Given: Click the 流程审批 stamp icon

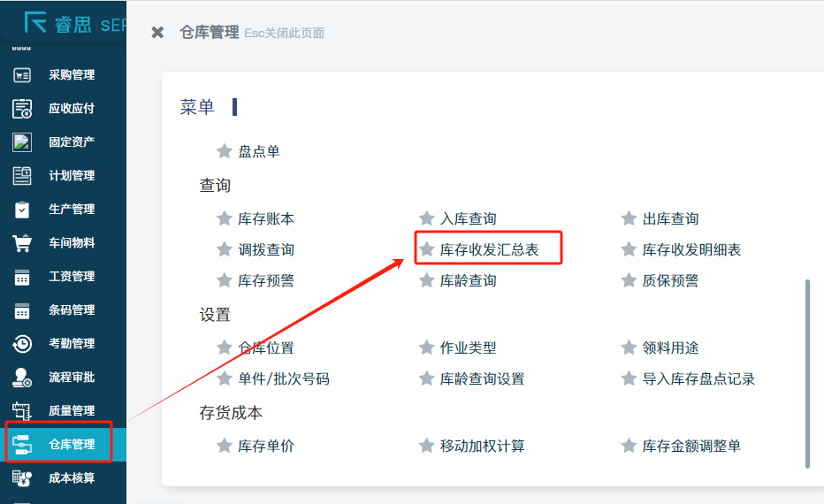Looking at the screenshot, I should click(x=22, y=378).
